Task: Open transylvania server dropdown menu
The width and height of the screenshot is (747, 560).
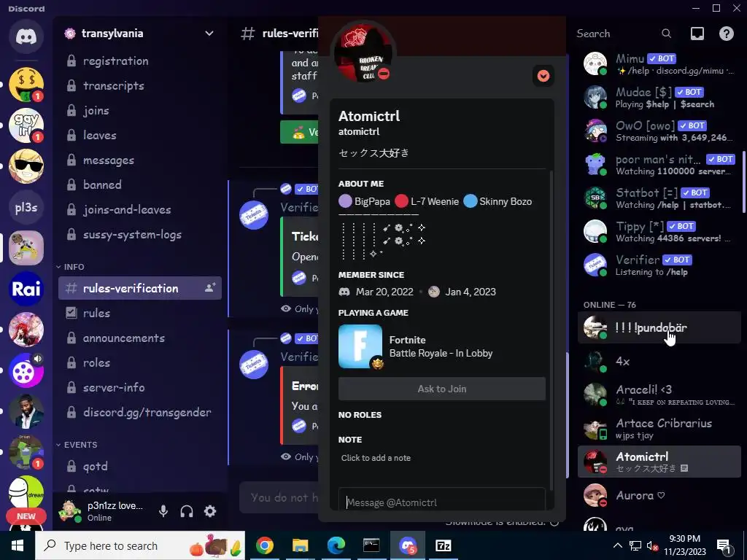Action: point(209,34)
